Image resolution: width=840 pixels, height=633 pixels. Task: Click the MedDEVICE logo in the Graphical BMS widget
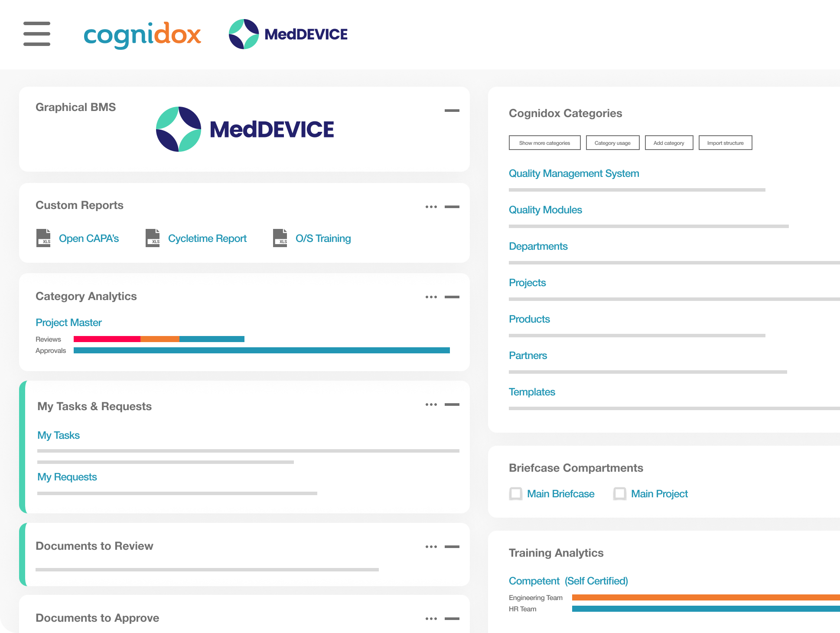point(245,129)
